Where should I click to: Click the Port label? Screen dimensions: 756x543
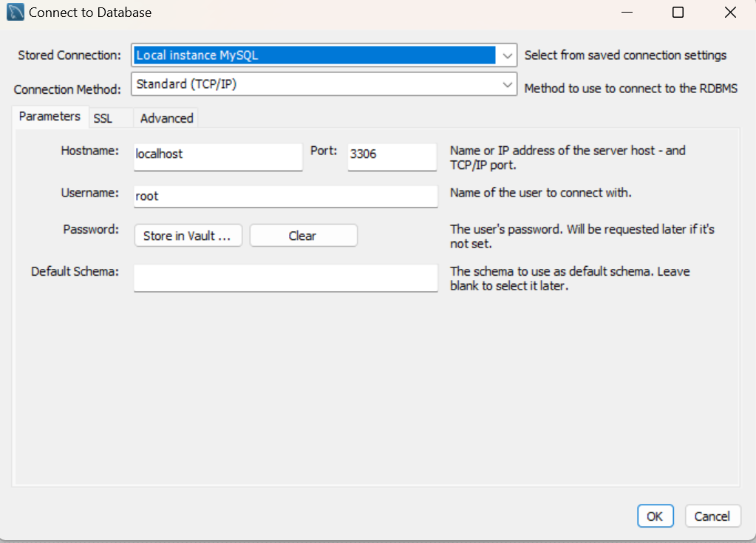[x=324, y=151]
